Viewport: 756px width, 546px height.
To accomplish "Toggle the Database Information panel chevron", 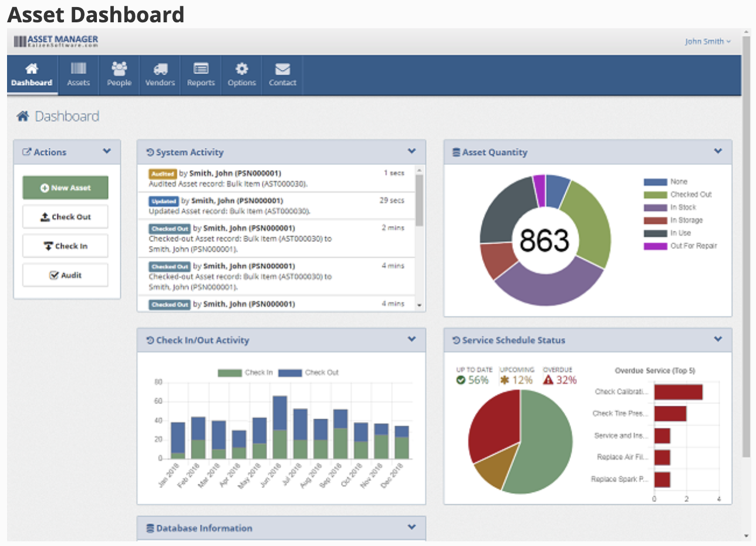I will (412, 527).
